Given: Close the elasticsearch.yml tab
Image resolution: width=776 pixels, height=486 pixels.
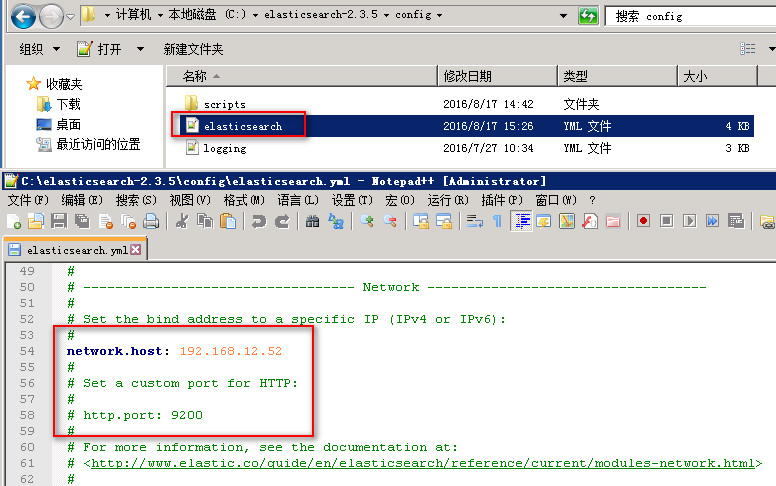Looking at the screenshot, I should tap(136, 249).
